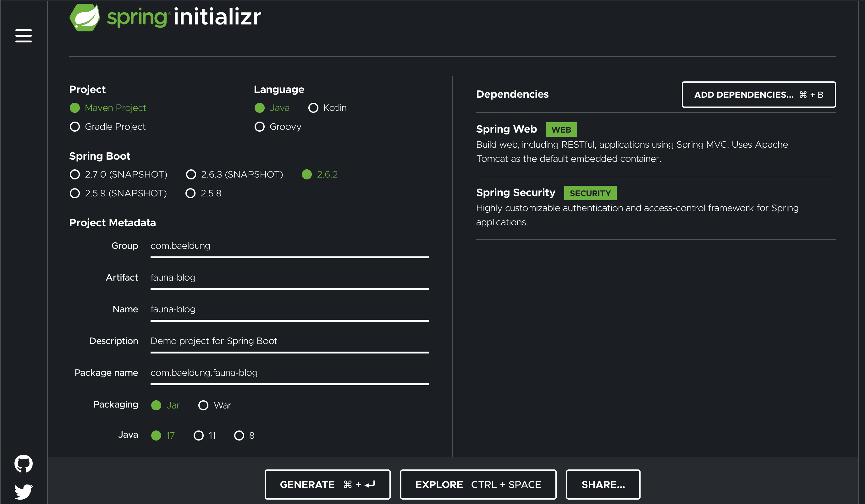Open the Share dialog button
The height and width of the screenshot is (504, 865).
pyautogui.click(x=603, y=484)
